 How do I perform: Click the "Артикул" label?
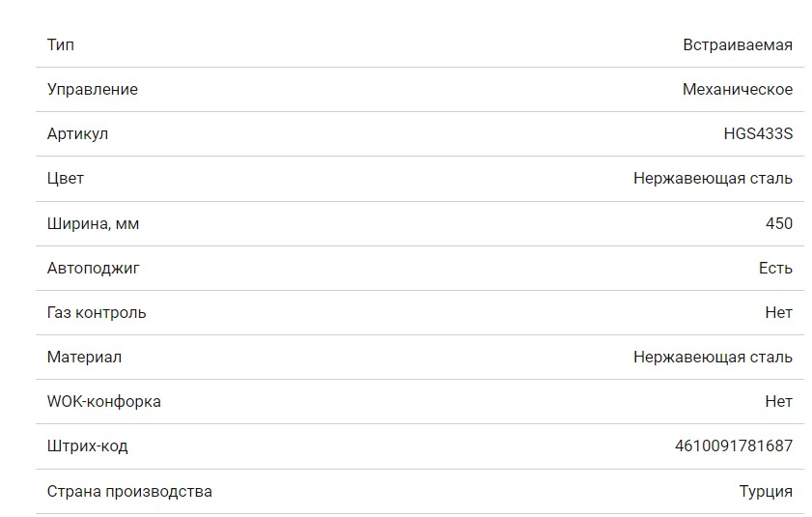pos(77,133)
